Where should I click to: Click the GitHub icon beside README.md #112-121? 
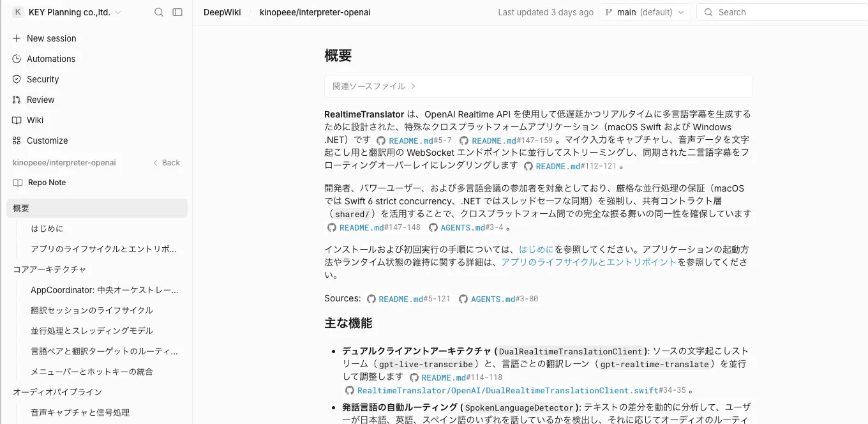(528, 166)
